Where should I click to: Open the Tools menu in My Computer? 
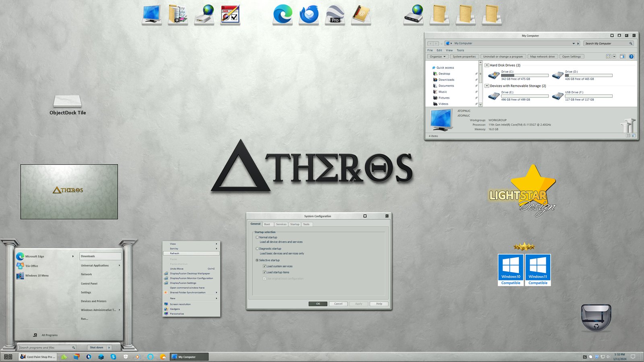(x=460, y=50)
